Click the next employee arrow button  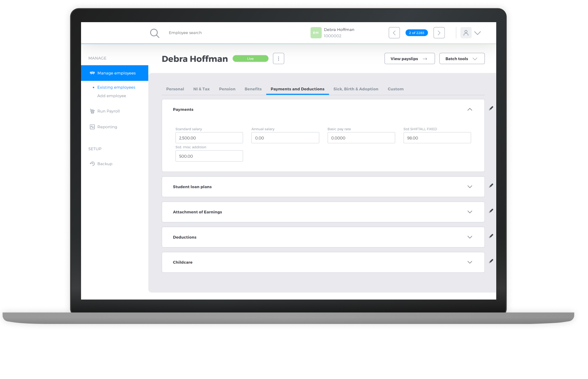point(439,33)
